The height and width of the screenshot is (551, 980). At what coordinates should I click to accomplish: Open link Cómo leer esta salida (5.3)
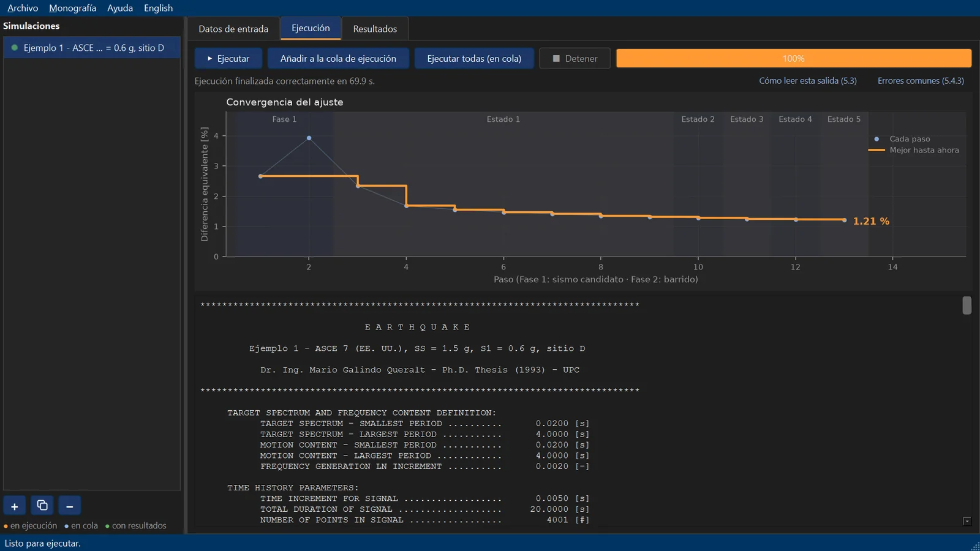[x=808, y=81]
